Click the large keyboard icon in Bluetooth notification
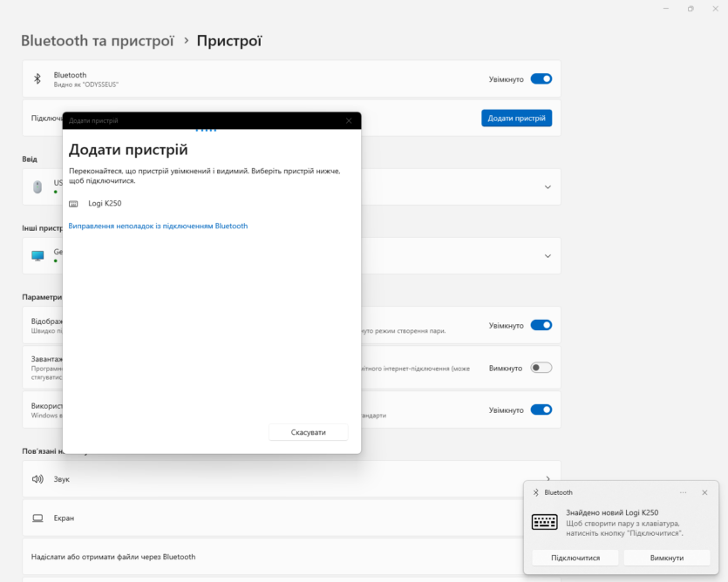 click(545, 522)
